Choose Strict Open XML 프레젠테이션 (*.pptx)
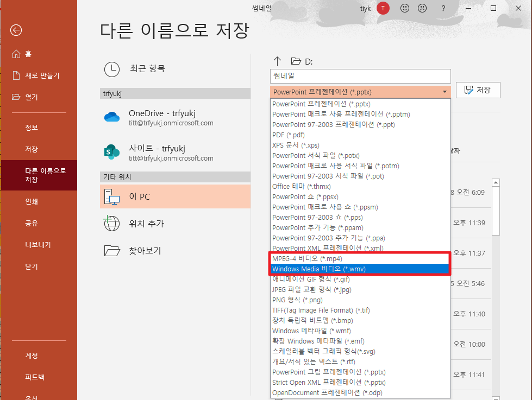Image resolution: width=532 pixels, height=400 pixels. (360, 383)
